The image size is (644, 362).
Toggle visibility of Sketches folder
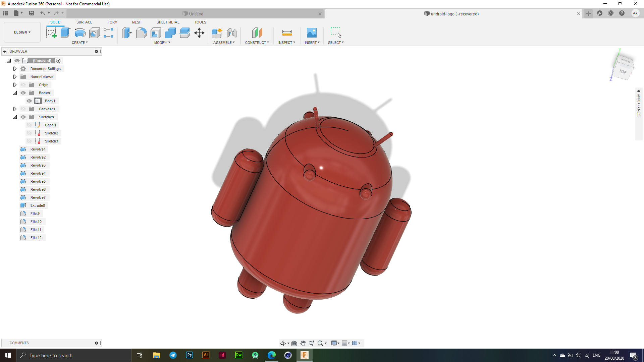(x=23, y=117)
